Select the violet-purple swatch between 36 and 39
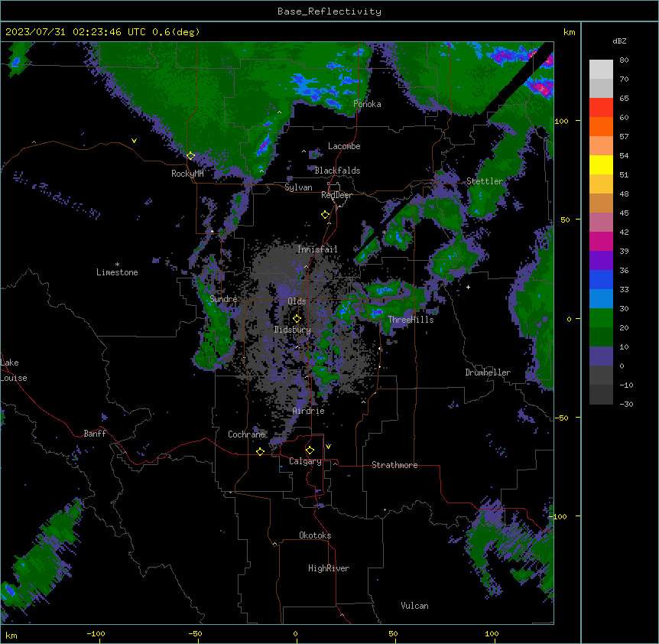This screenshot has height=644, width=659. click(x=601, y=261)
